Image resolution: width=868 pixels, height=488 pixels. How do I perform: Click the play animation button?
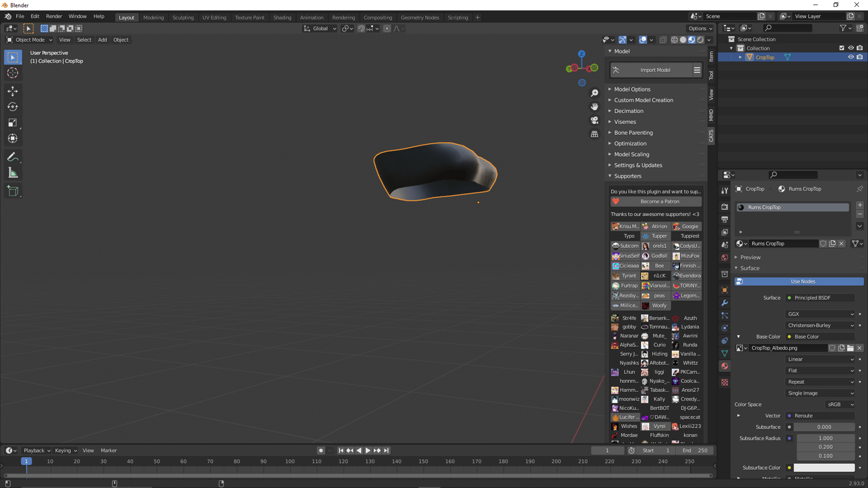367,450
